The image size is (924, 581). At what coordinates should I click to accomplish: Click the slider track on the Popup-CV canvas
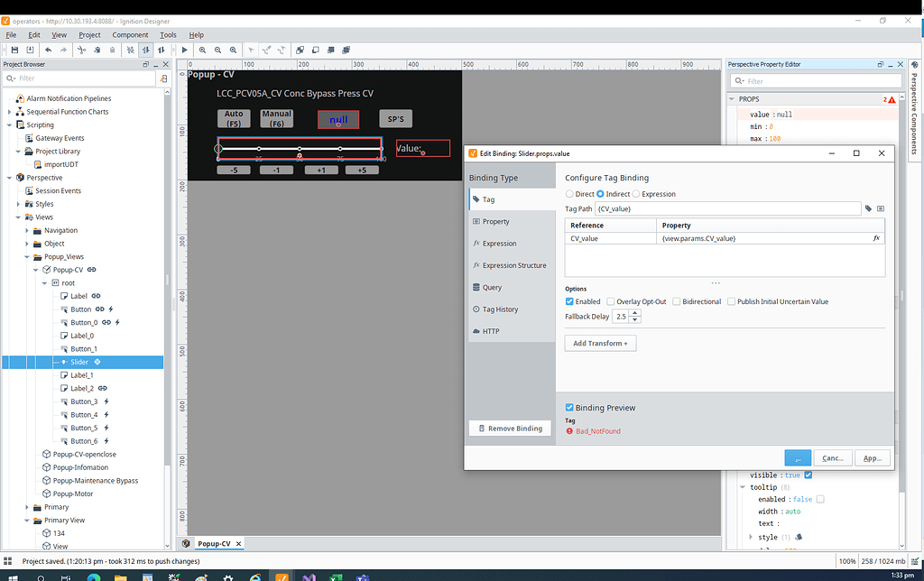click(x=300, y=149)
